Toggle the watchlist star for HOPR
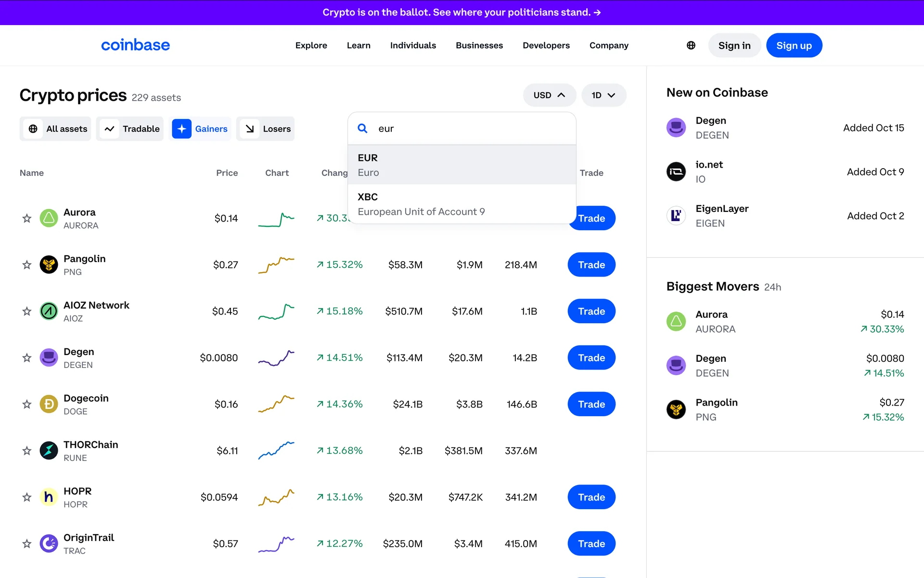The height and width of the screenshot is (578, 924). click(27, 497)
